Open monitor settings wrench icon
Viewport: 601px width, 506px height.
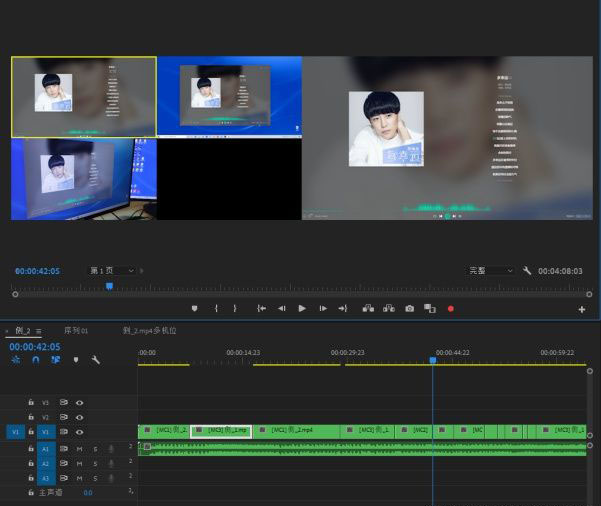click(x=526, y=271)
